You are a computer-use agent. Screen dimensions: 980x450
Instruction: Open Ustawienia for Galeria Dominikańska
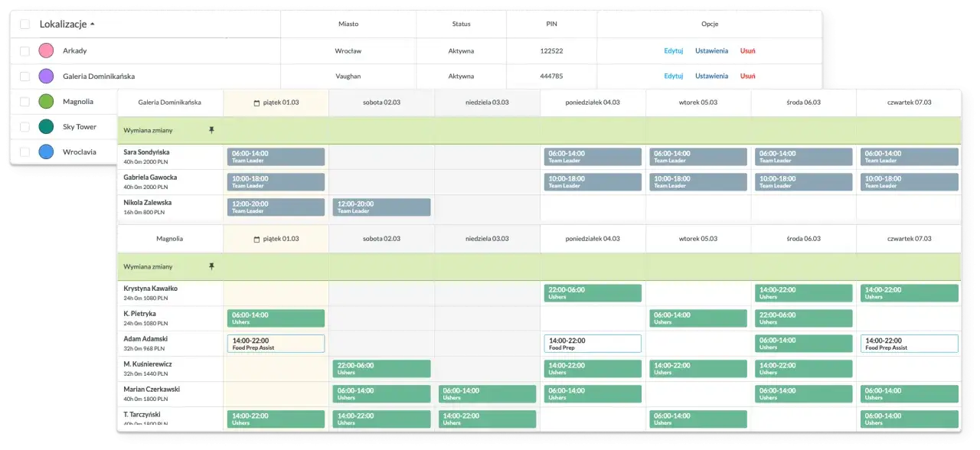711,76
